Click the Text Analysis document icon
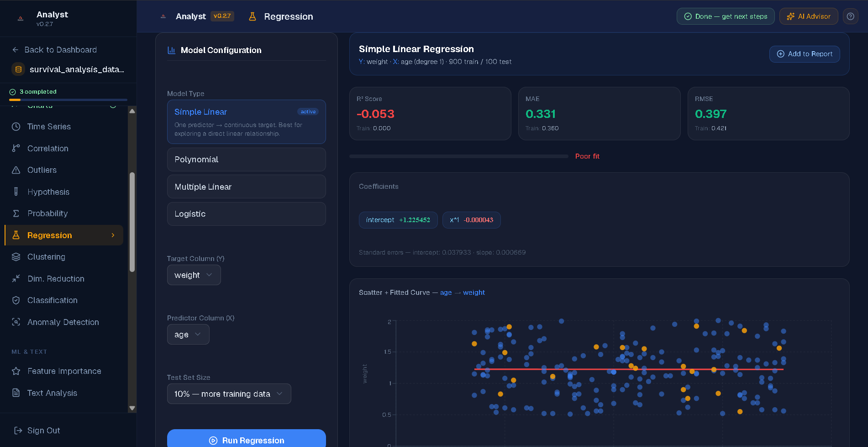This screenshot has width=868, height=447. pyautogui.click(x=16, y=393)
